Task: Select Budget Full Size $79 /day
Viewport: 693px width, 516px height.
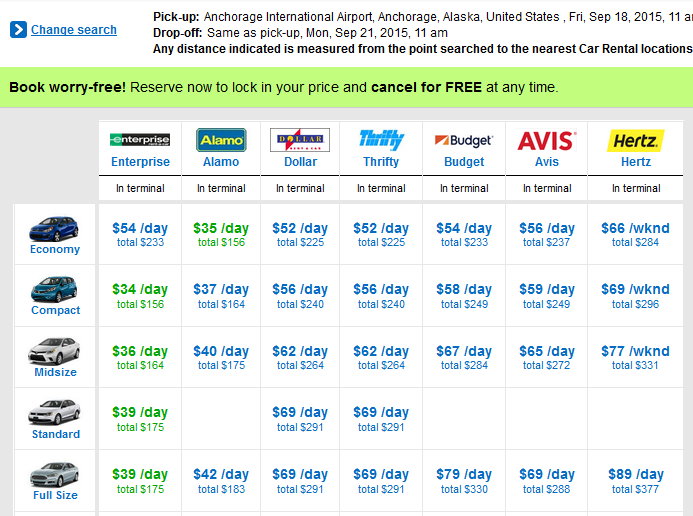Action: [464, 481]
